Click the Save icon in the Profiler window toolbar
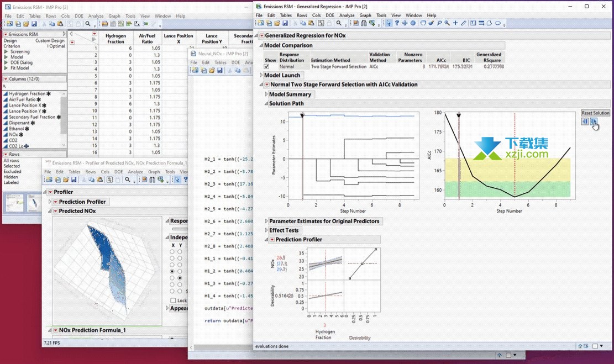 74,180
